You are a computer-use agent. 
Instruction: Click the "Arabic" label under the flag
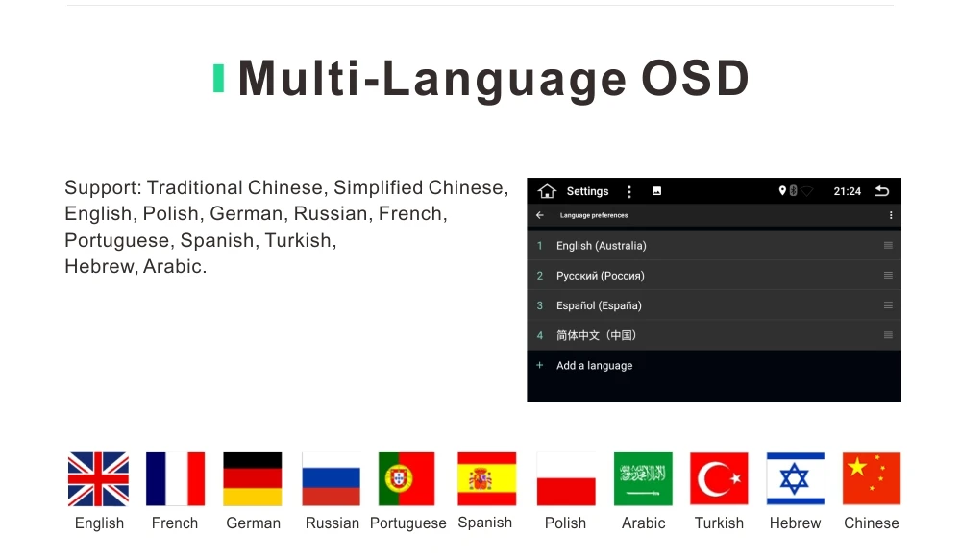pos(643,523)
